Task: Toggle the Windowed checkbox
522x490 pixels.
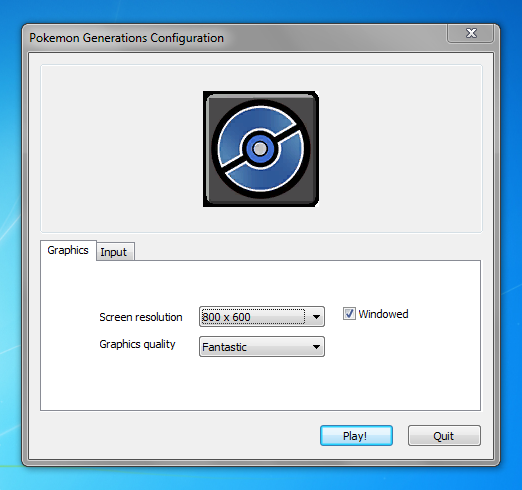Action: click(349, 314)
